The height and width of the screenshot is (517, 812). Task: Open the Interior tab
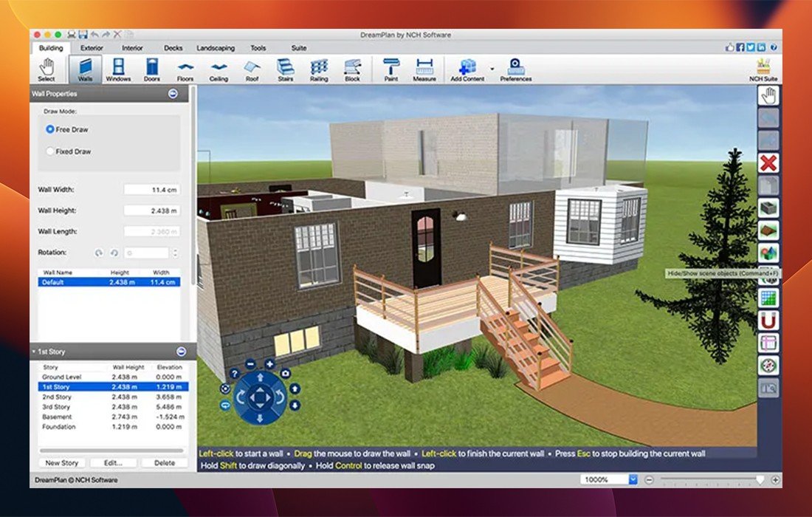pos(133,48)
